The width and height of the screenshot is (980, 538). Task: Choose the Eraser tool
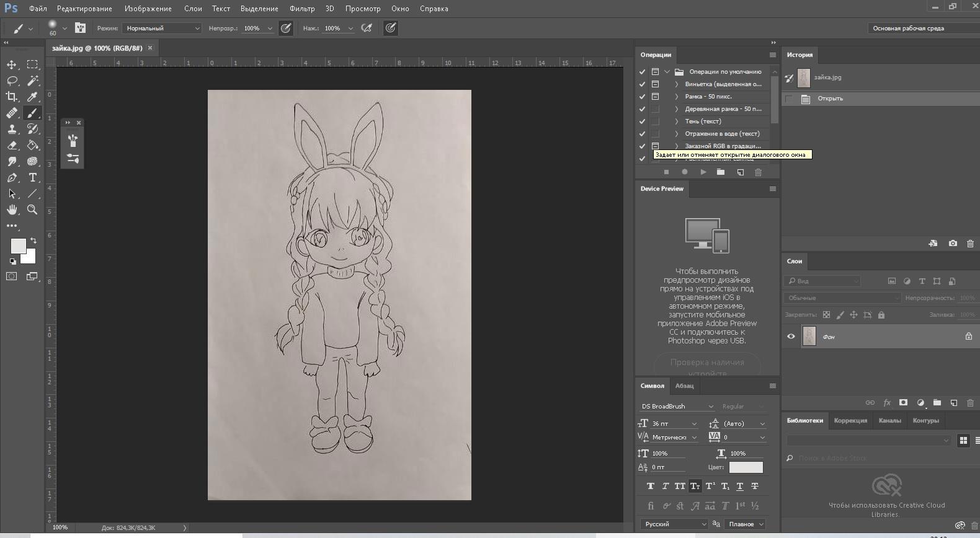click(12, 145)
